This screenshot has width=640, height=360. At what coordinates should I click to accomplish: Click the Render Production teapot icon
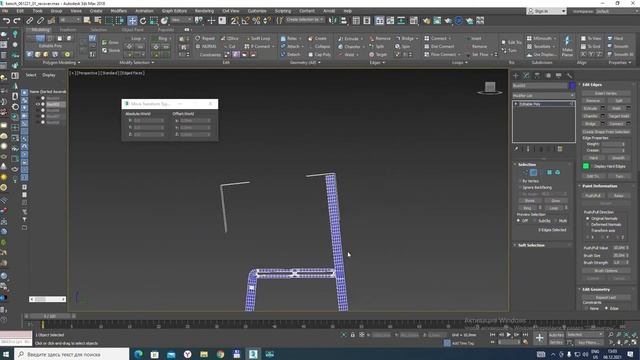pos(448,20)
